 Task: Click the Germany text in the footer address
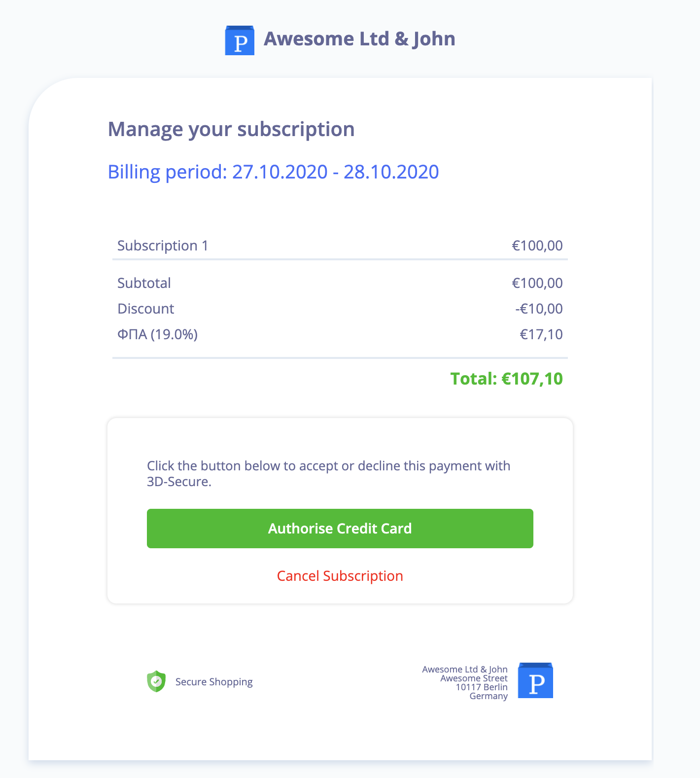click(489, 696)
